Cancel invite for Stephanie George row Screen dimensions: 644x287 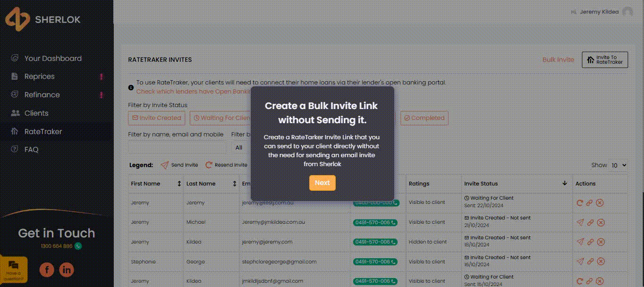point(600,262)
